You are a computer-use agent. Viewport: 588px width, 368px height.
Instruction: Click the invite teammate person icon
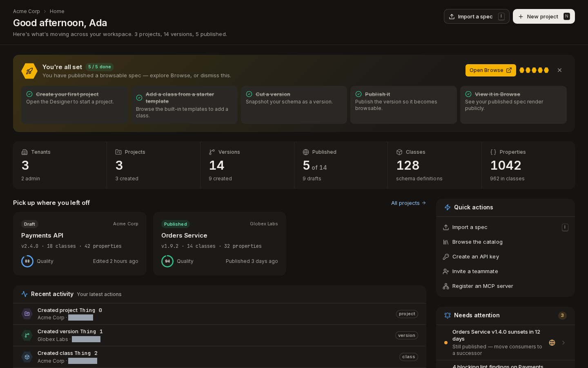(446, 272)
